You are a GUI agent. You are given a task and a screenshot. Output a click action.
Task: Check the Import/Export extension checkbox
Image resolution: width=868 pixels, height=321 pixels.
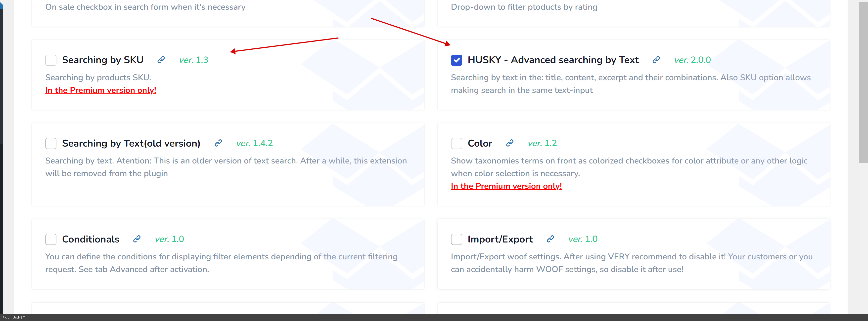tap(456, 240)
